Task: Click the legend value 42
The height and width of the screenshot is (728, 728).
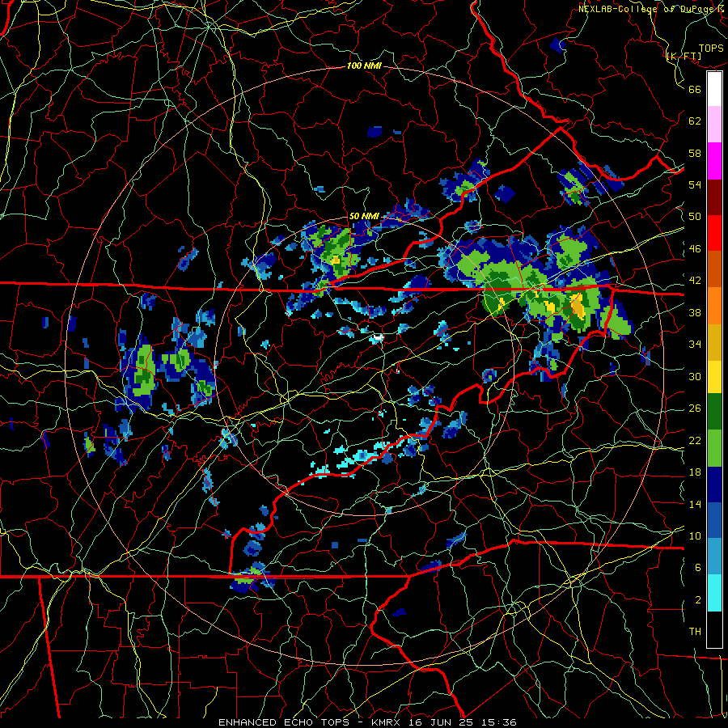Action: pyautogui.click(x=695, y=281)
